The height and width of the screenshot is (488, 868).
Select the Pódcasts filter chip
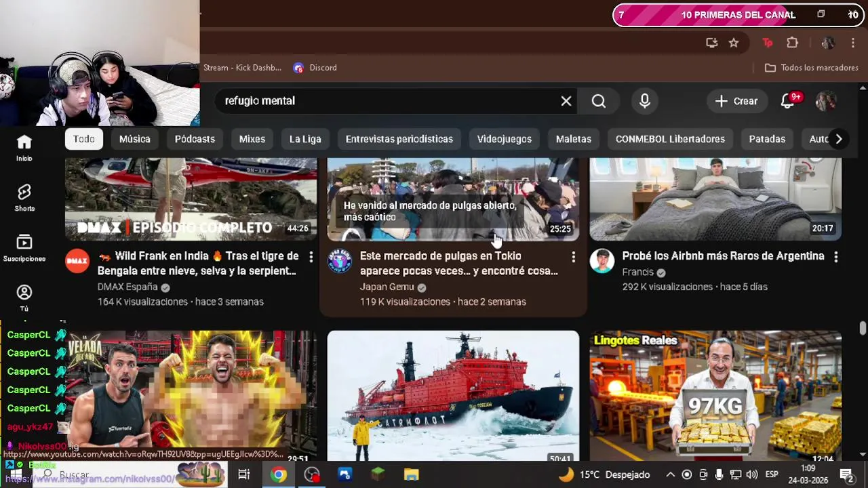pos(195,139)
